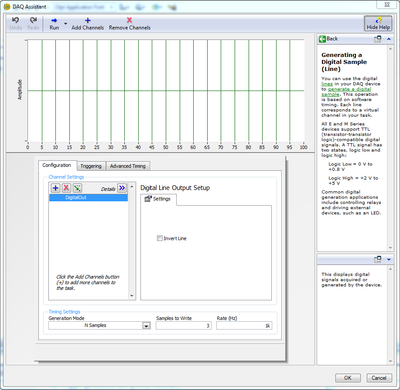This screenshot has width=400, height=390.
Task: Click the 'Channel Settings' label
Action: [66, 177]
